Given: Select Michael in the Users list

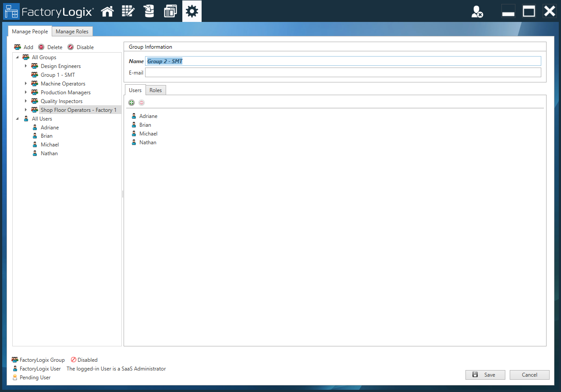Looking at the screenshot, I should [148, 134].
